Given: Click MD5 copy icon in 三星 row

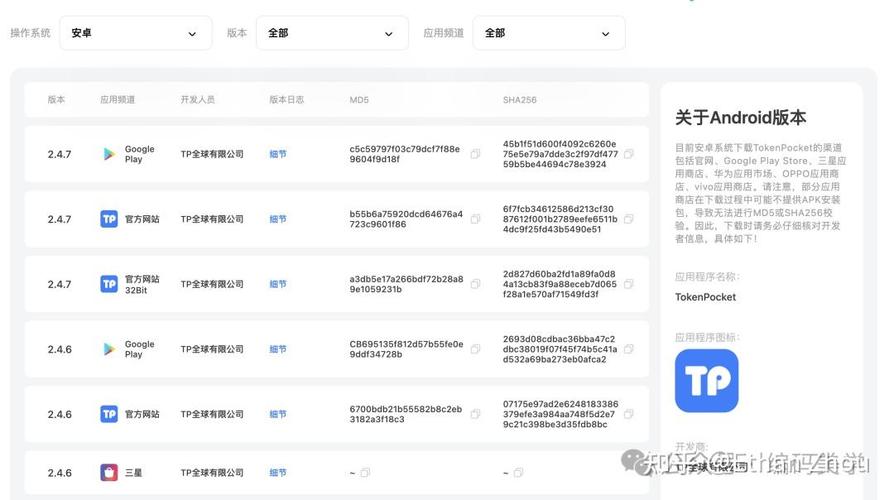Looking at the screenshot, I should (x=365, y=473).
